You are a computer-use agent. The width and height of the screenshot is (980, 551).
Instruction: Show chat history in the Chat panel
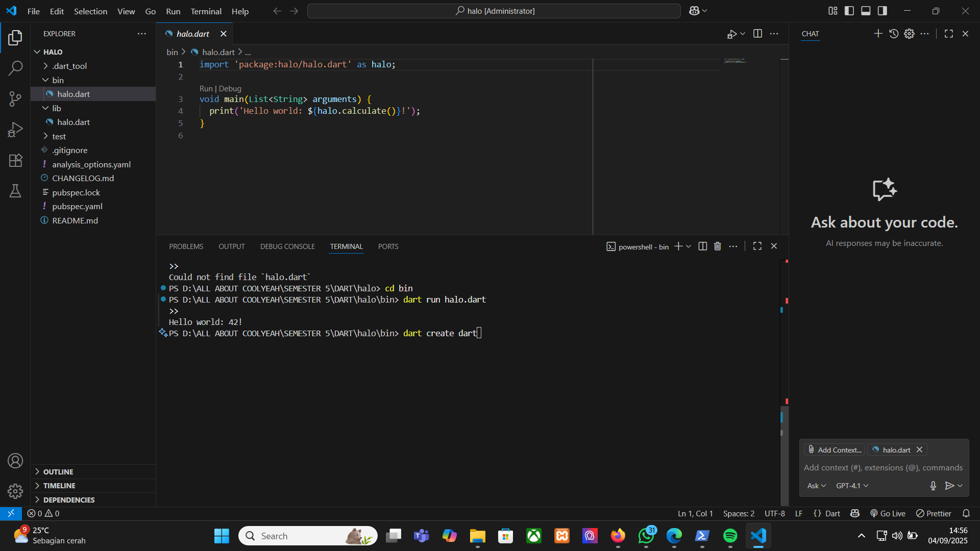(893, 34)
